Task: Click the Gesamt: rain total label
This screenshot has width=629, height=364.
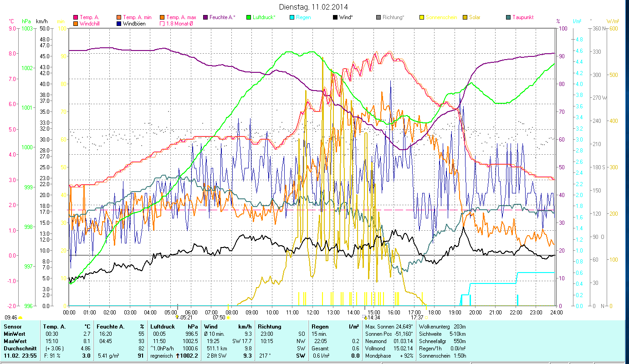Action: click(321, 349)
